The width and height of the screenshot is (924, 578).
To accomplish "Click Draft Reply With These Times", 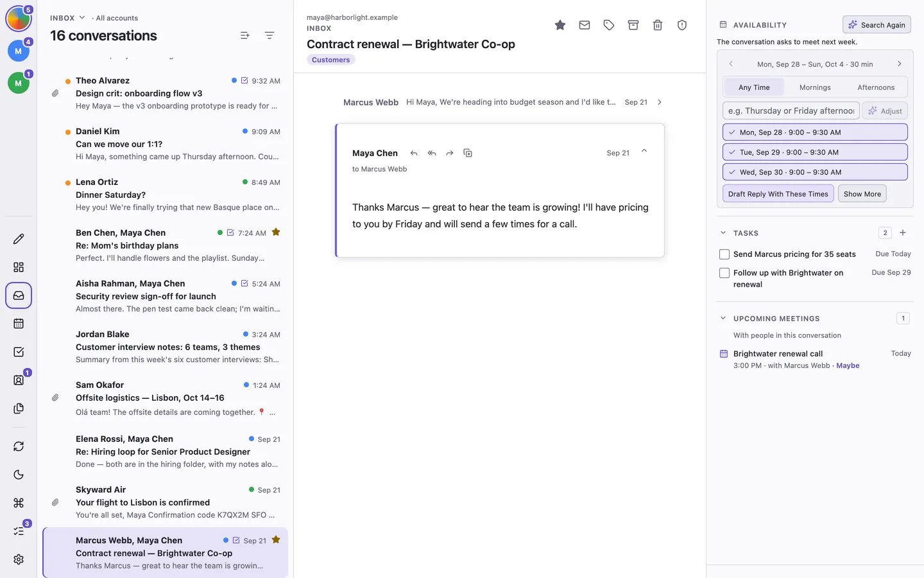I will (x=778, y=194).
